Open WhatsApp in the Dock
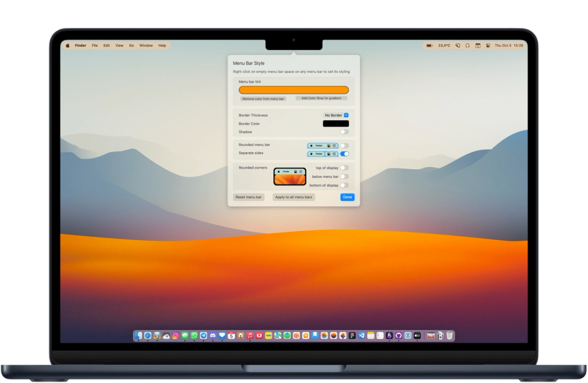This screenshot has width=588, height=383. pyautogui.click(x=194, y=335)
